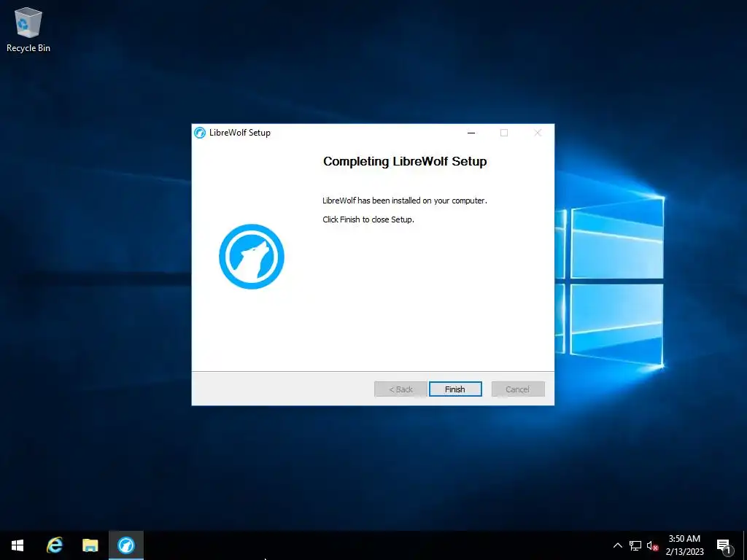This screenshot has width=747, height=560.
Task: Open File Explorer from the taskbar
Action: click(90, 545)
